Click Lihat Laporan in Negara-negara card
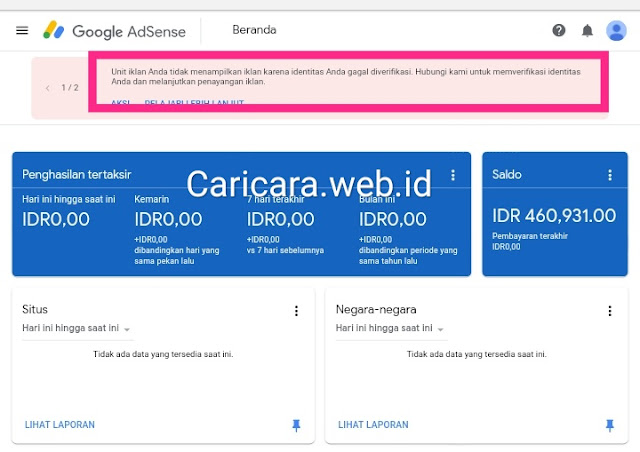 (373, 425)
